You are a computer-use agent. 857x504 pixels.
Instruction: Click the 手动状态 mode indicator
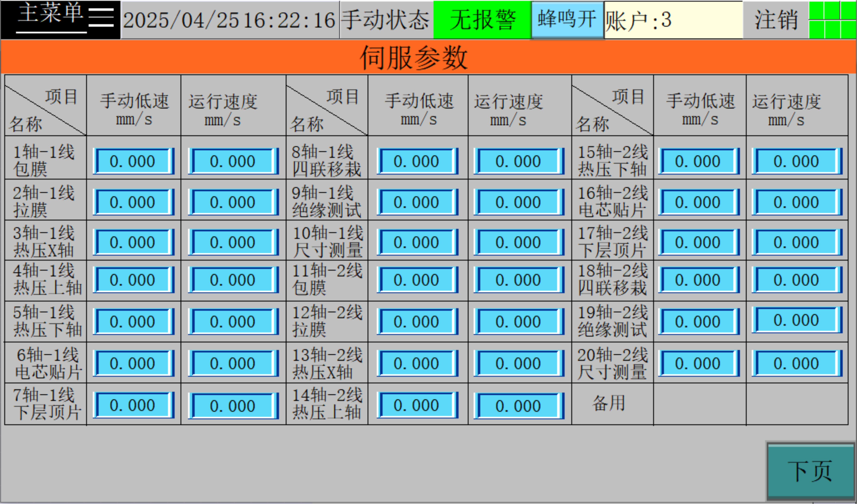pos(386,20)
